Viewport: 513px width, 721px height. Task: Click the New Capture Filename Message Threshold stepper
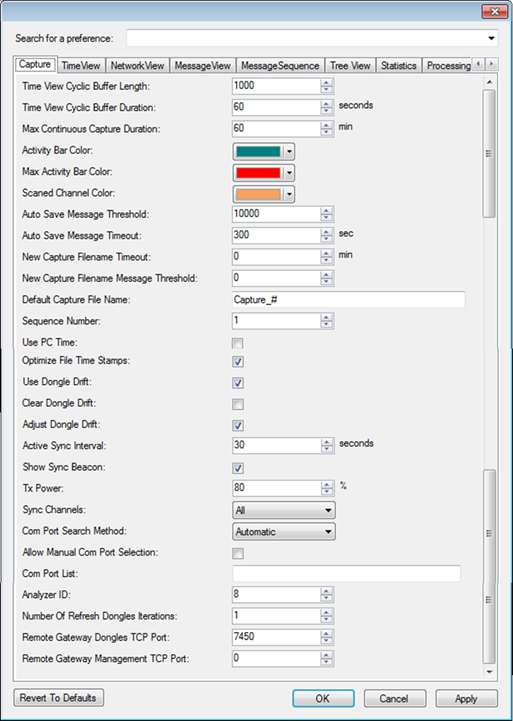click(x=326, y=278)
